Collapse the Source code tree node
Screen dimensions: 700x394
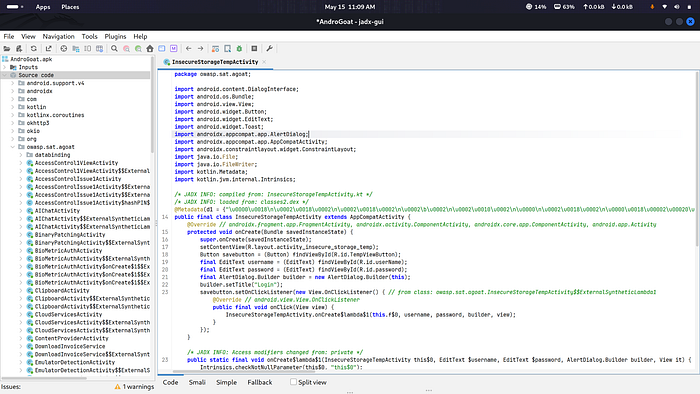click(5, 75)
